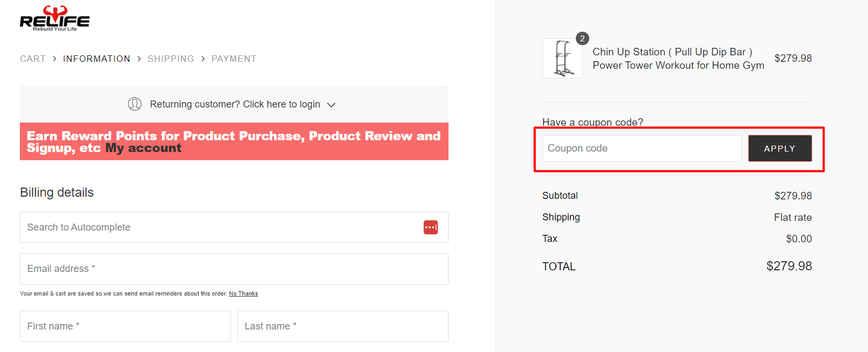Click the Shipping label in order summary

561,217
